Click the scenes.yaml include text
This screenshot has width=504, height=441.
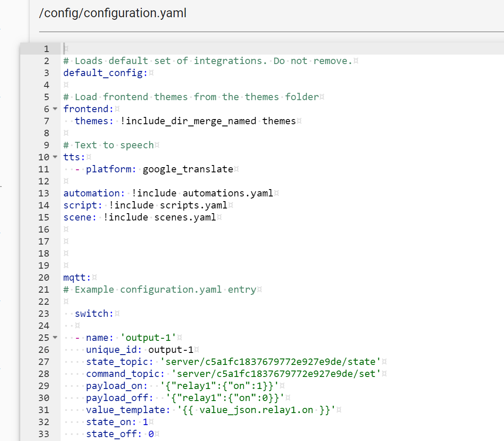click(193, 217)
